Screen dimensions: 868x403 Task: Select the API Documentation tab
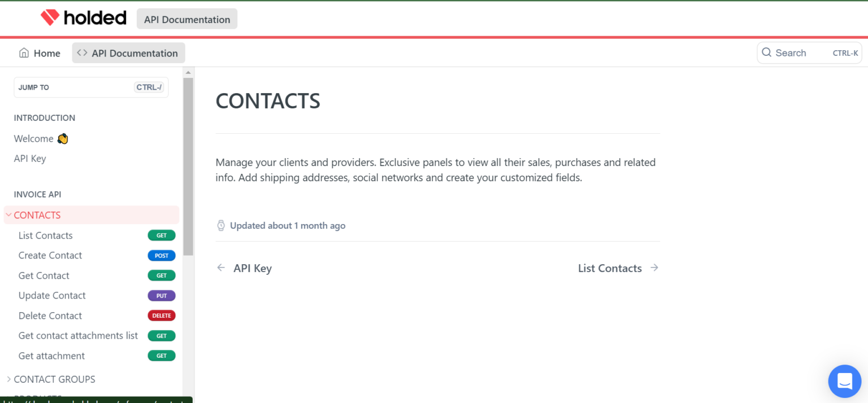(x=134, y=53)
